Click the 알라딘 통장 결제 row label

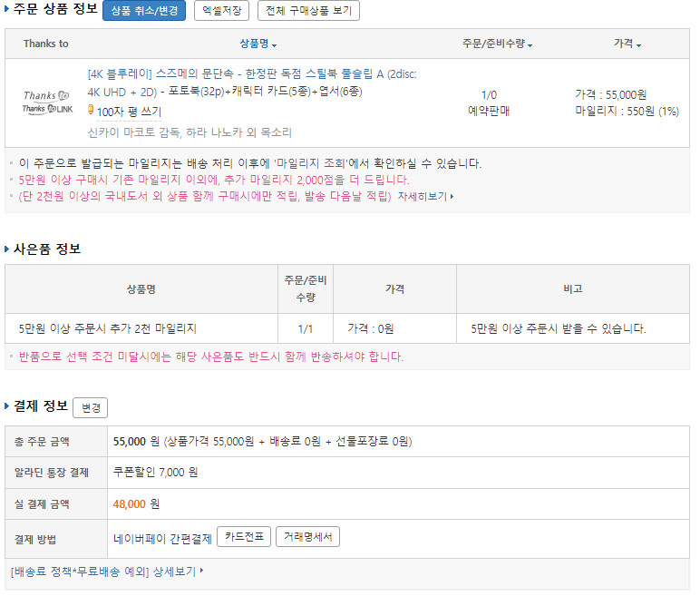click(52, 473)
